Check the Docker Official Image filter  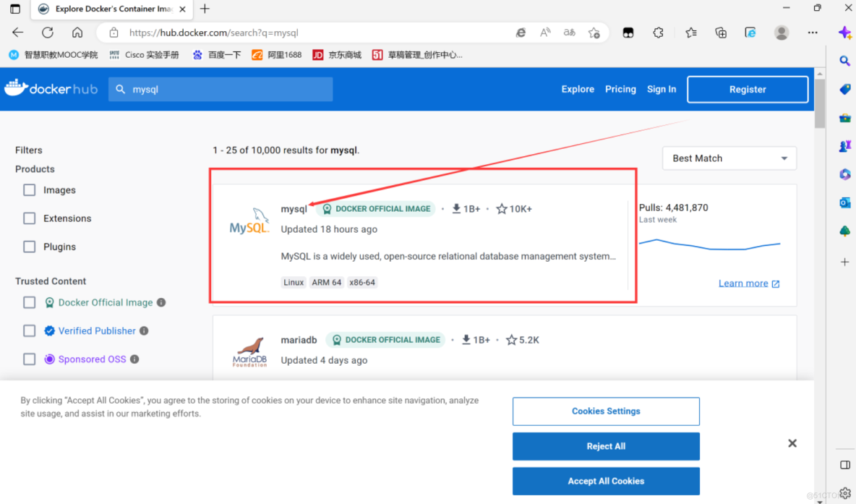(x=29, y=302)
